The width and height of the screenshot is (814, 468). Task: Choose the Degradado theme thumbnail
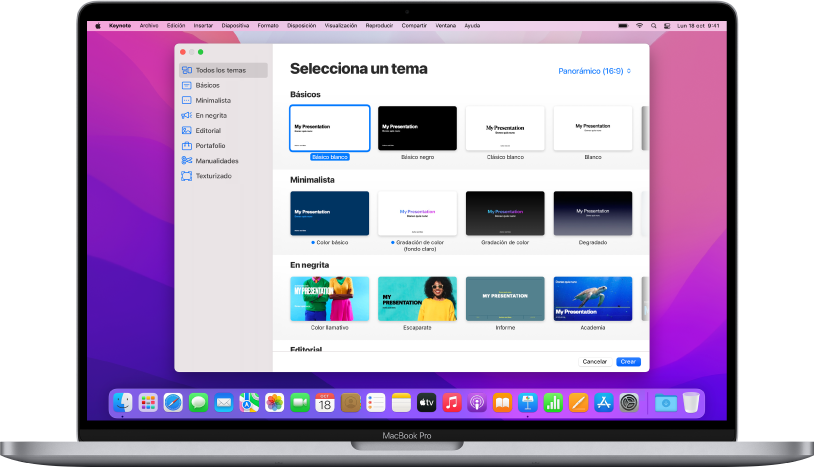coord(593,213)
